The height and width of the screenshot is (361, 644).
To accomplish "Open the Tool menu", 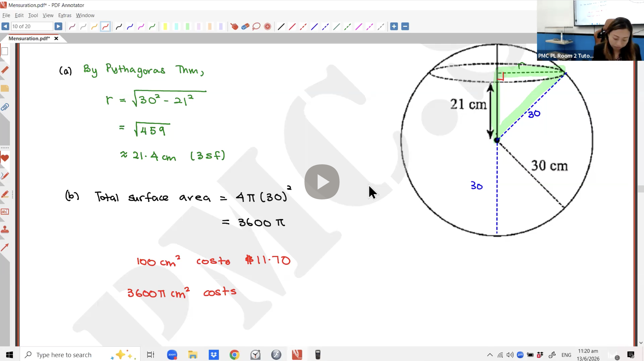I will click(33, 15).
